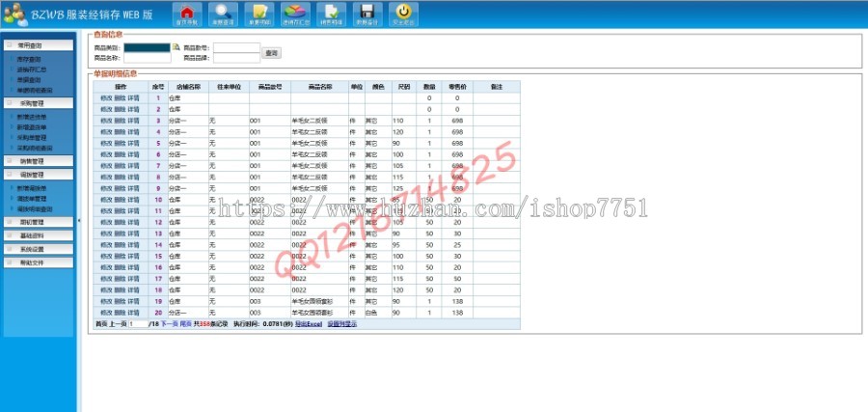Focus the 商品款号 input field
868x412 pixels.
pyautogui.click(x=236, y=47)
